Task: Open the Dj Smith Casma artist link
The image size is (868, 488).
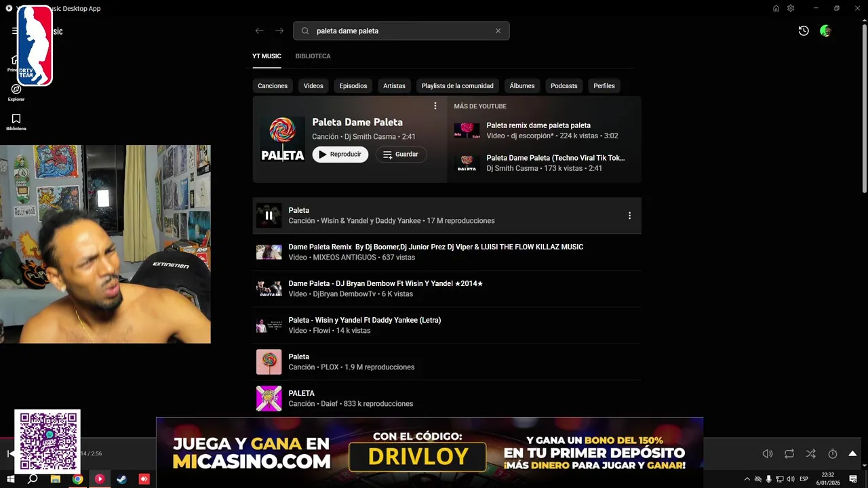Action: pyautogui.click(x=370, y=137)
